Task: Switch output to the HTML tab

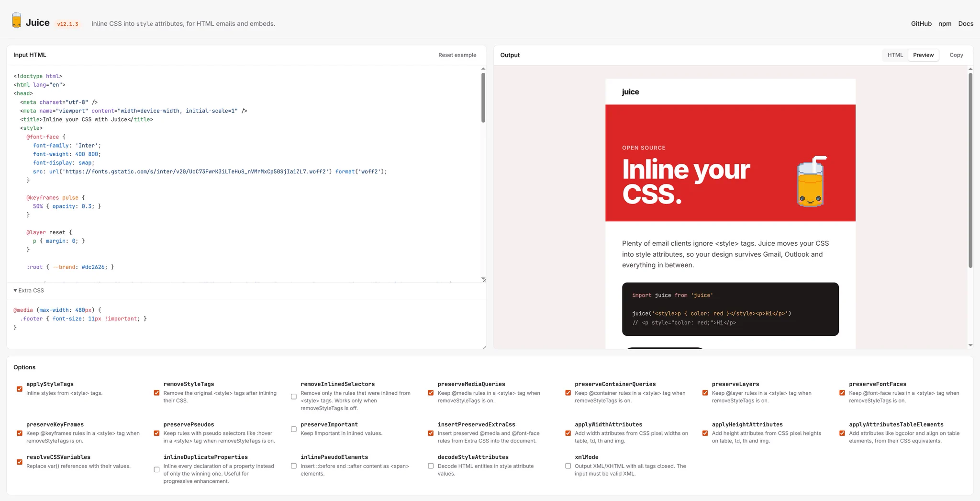Action: click(x=895, y=55)
